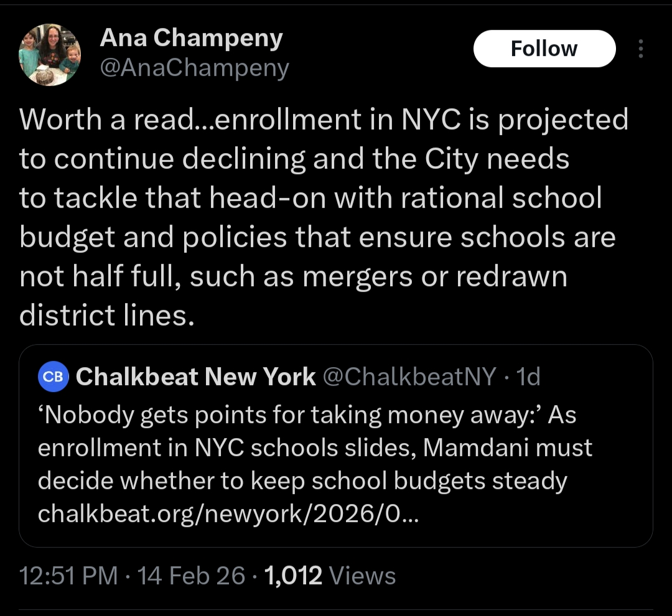This screenshot has height=616, width=672.
Task: Open the @ChalkbeatNY handle
Action: point(411,376)
